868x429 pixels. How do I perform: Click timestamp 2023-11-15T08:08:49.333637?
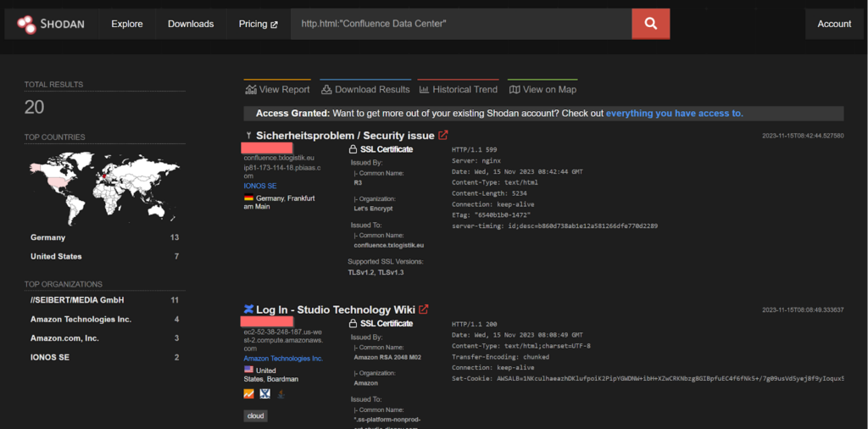803,310
